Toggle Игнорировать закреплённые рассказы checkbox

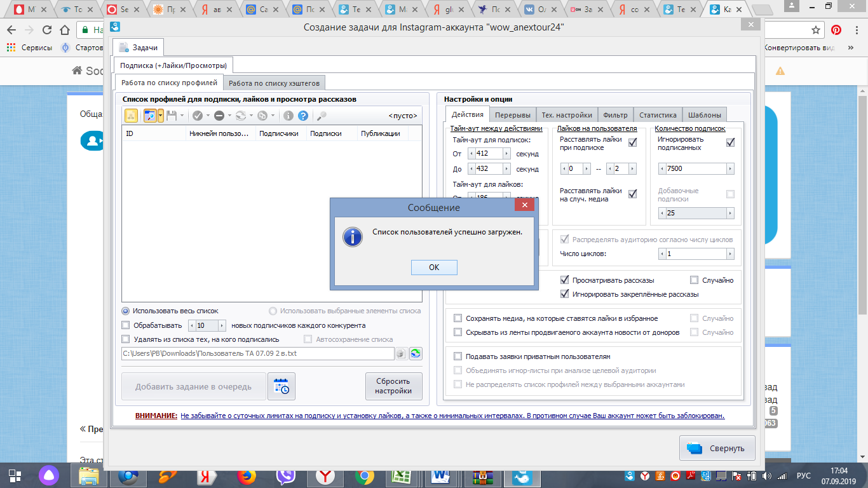pyautogui.click(x=564, y=294)
